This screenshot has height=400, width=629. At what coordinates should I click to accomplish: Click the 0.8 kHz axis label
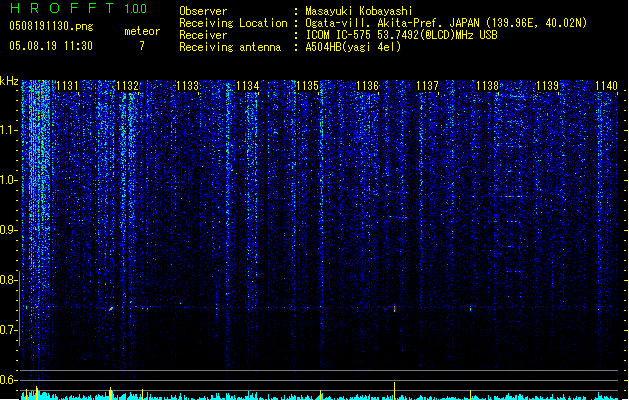click(8, 280)
